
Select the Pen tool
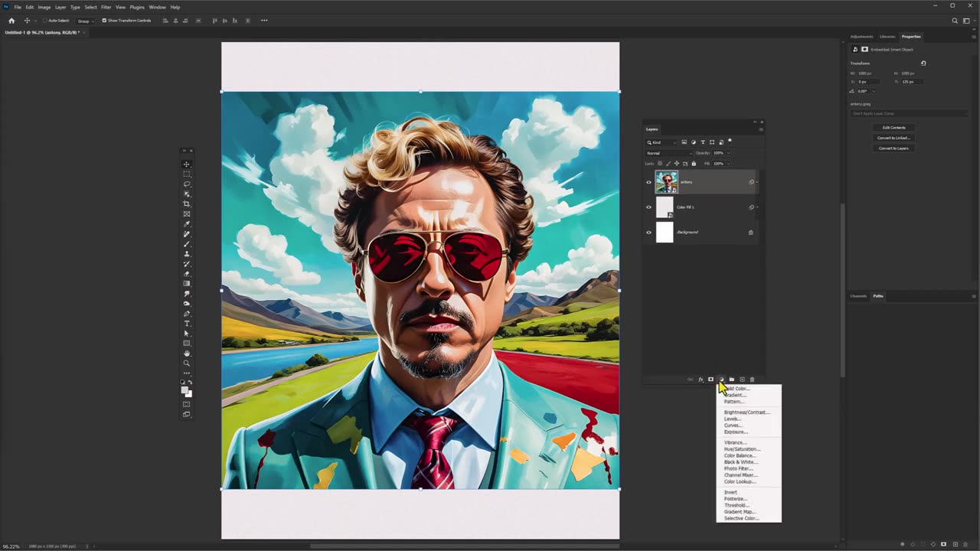[186, 313]
